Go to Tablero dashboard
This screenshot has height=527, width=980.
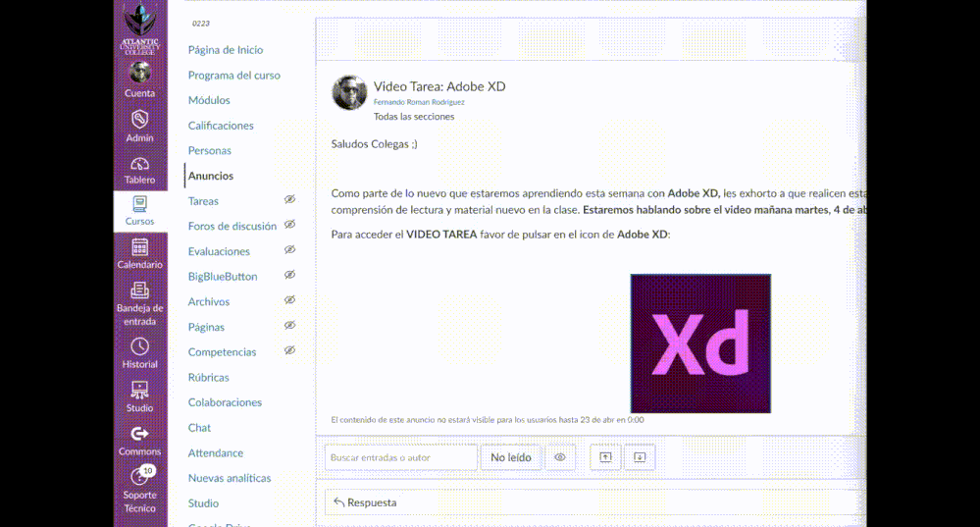(x=139, y=171)
